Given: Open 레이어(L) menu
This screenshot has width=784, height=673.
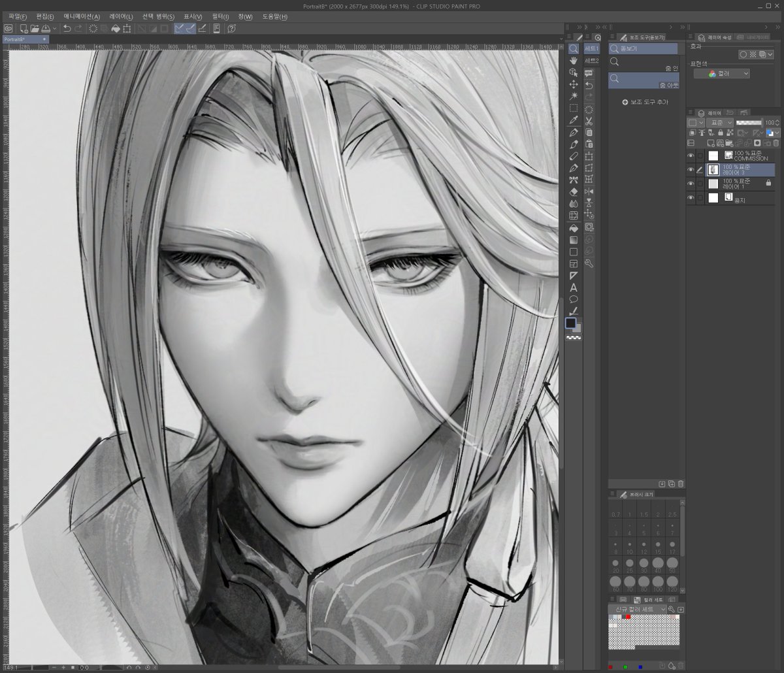Looking at the screenshot, I should pyautogui.click(x=122, y=16).
